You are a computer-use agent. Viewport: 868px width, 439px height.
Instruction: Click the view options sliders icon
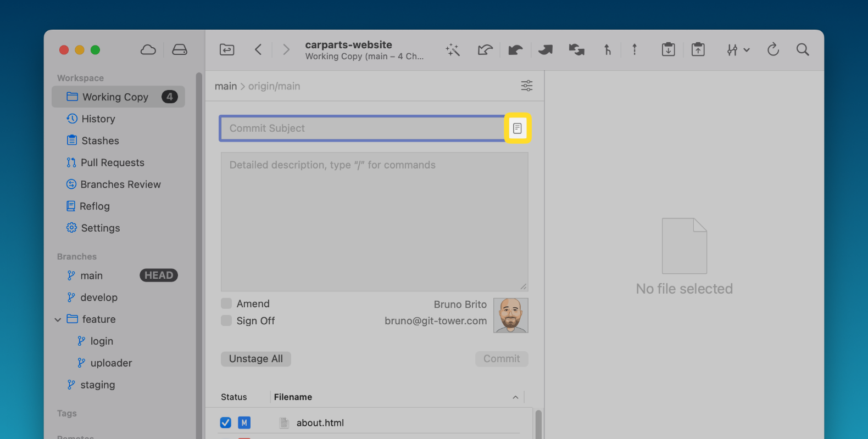point(526,86)
